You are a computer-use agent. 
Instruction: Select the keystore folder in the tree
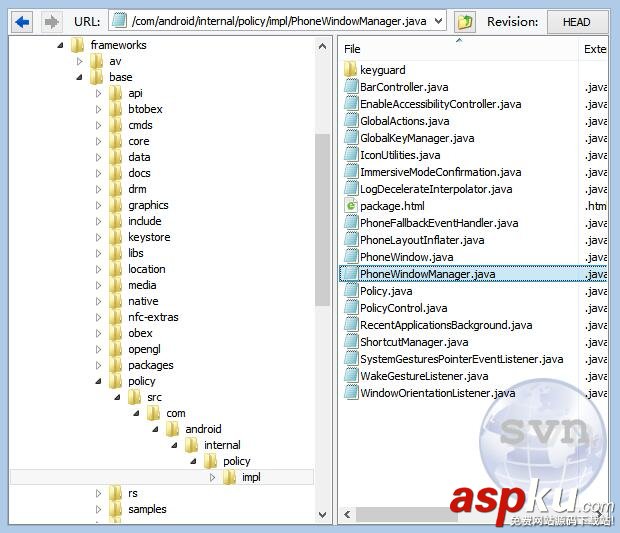click(x=149, y=237)
